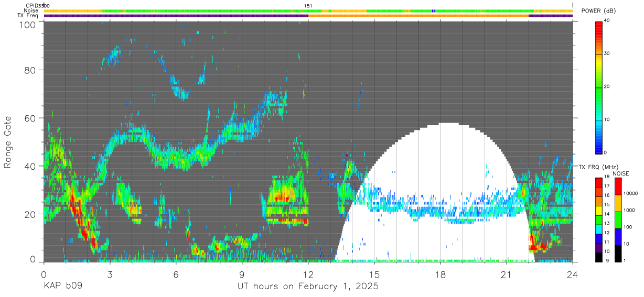Click the 'TX Freq' strip label at top
The image size is (644, 297).
(28, 15)
